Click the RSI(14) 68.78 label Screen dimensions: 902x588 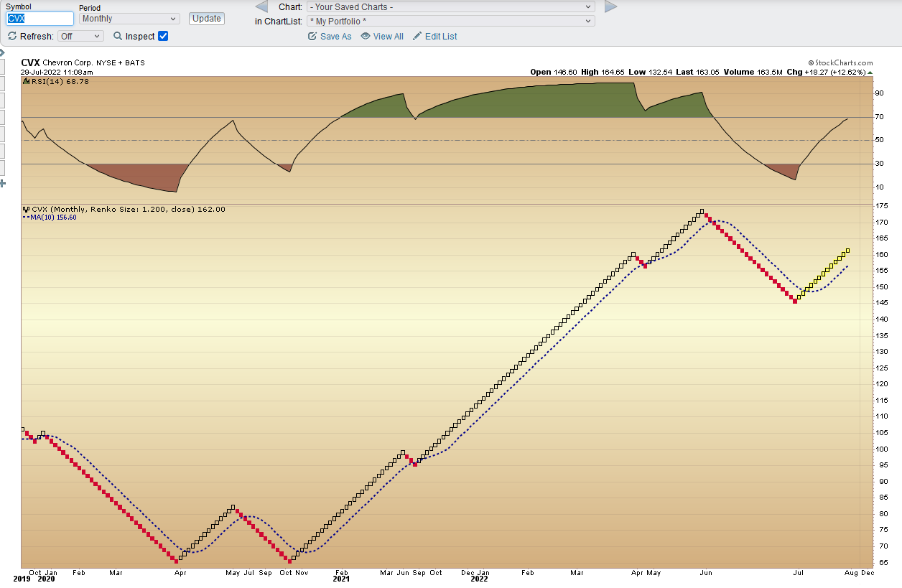click(60, 82)
